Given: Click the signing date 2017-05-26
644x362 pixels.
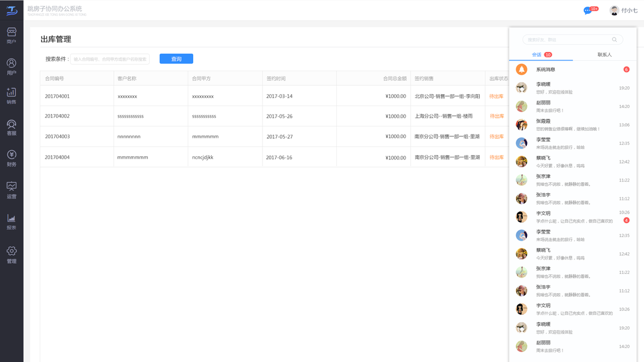Looking at the screenshot, I should click(x=279, y=116).
